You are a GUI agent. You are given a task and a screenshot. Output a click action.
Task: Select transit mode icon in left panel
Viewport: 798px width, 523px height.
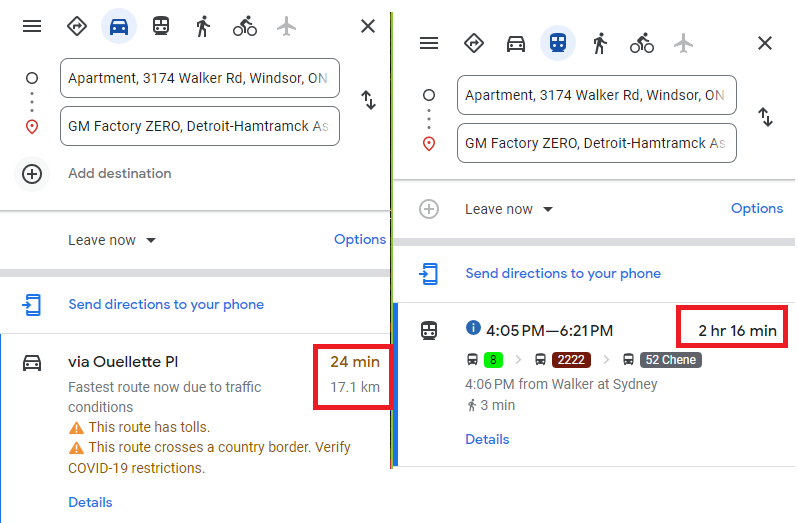pos(161,26)
